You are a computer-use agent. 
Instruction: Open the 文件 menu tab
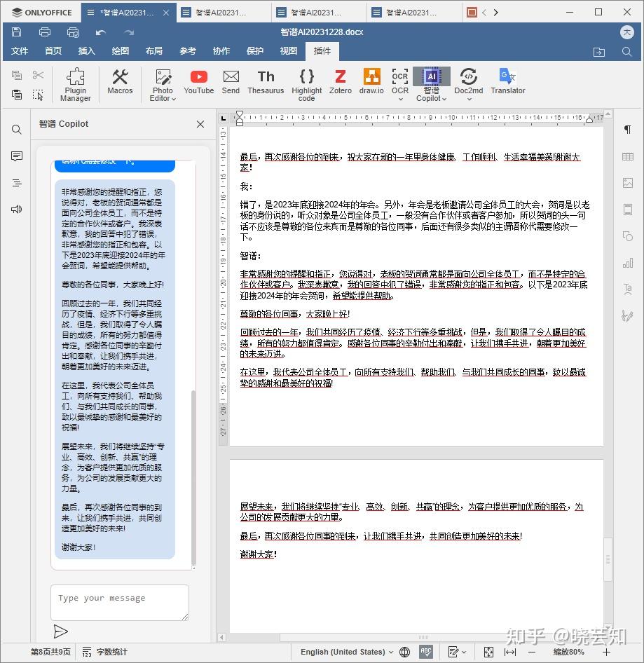[20, 51]
